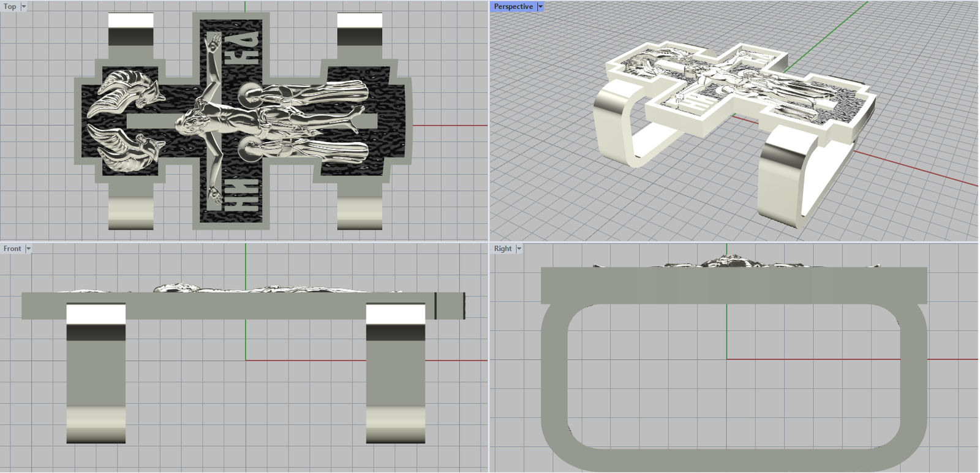Click the Top viewport title label
This screenshot has width=980, height=473.
pos(10,7)
